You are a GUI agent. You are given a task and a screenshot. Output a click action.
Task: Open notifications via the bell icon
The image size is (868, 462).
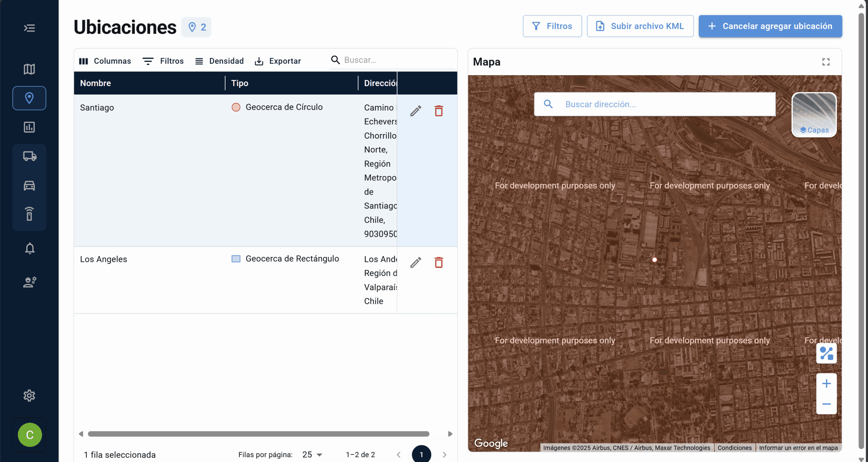click(29, 249)
